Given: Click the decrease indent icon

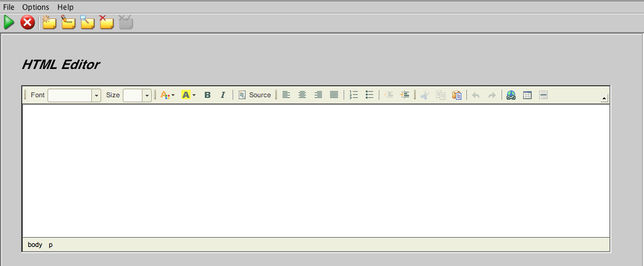Looking at the screenshot, I should (389, 95).
